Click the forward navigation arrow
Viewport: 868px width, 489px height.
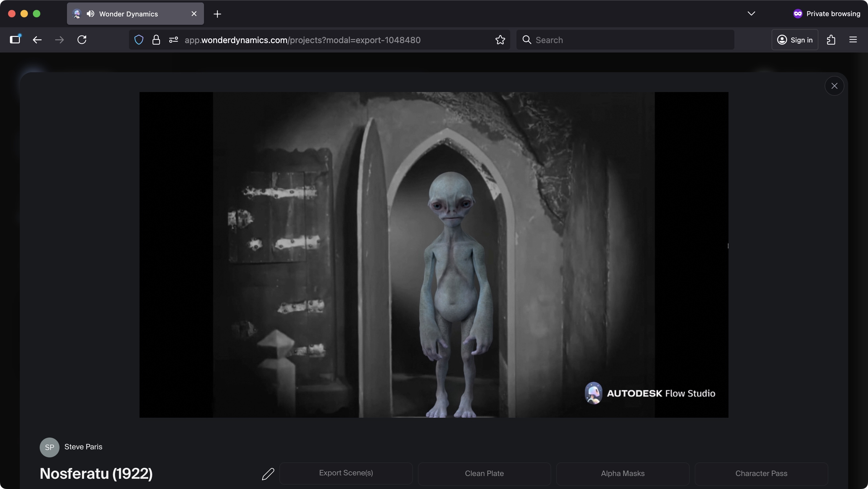(x=59, y=40)
